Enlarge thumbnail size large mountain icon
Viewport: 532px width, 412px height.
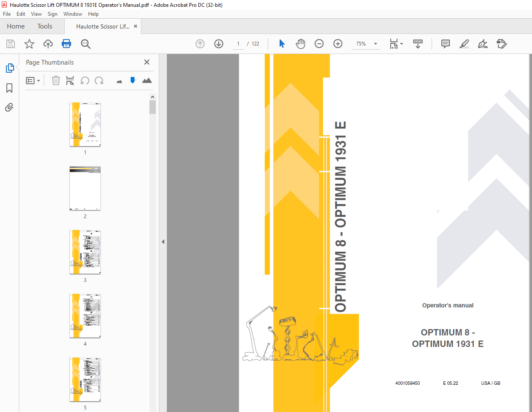click(x=147, y=80)
